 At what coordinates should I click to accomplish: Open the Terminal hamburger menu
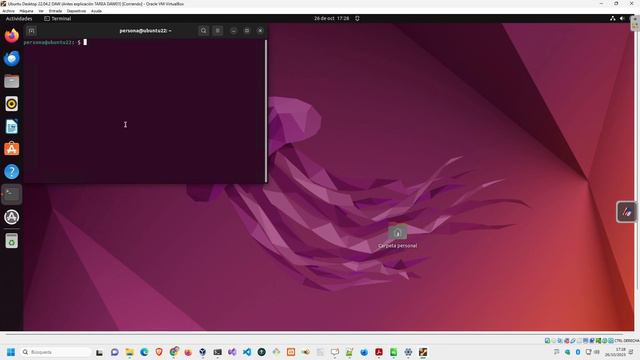point(218,31)
